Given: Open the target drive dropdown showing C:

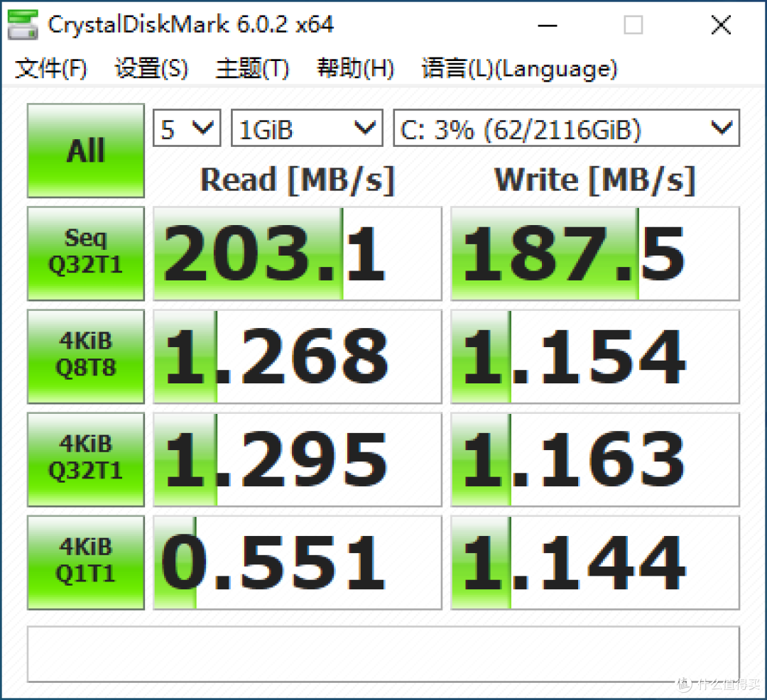Looking at the screenshot, I should pyautogui.click(x=565, y=128).
